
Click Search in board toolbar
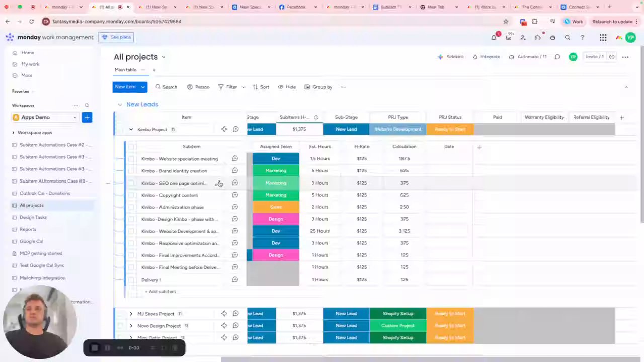click(166, 87)
